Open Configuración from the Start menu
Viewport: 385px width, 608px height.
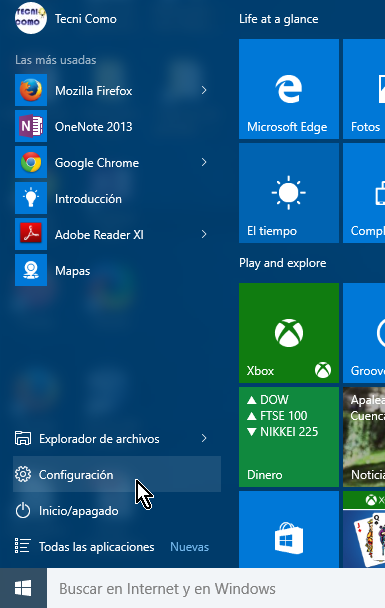[117, 474]
